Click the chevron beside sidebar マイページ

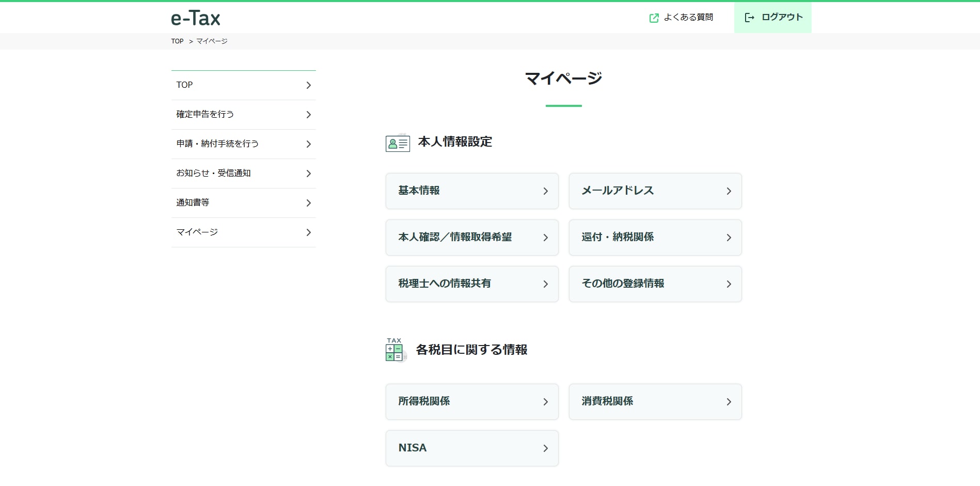coord(308,232)
